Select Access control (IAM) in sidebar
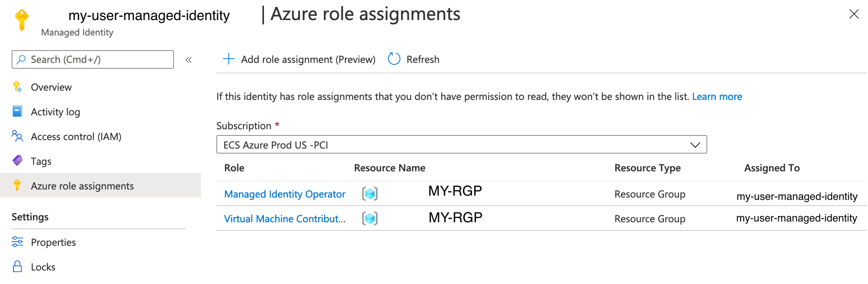 (76, 137)
